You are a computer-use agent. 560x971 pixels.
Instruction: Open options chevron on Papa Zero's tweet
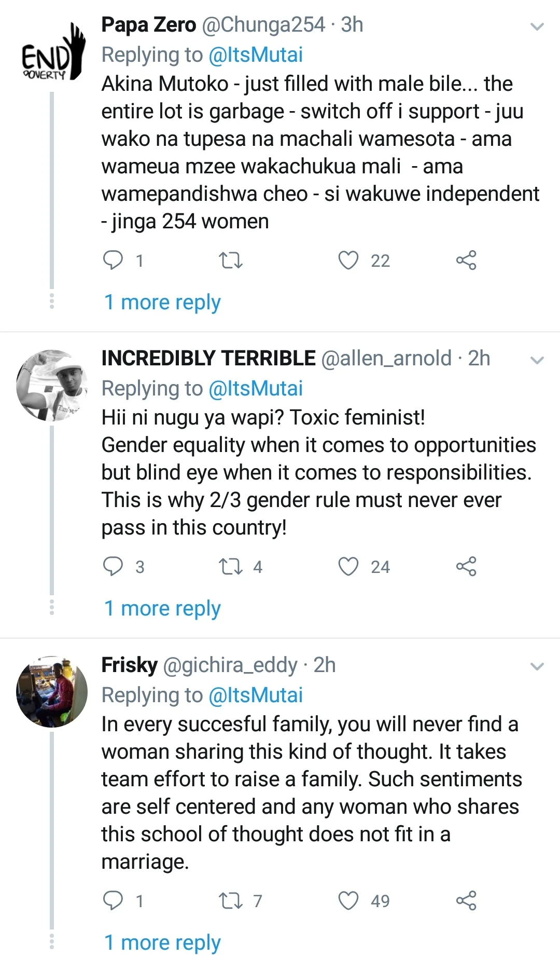538,26
